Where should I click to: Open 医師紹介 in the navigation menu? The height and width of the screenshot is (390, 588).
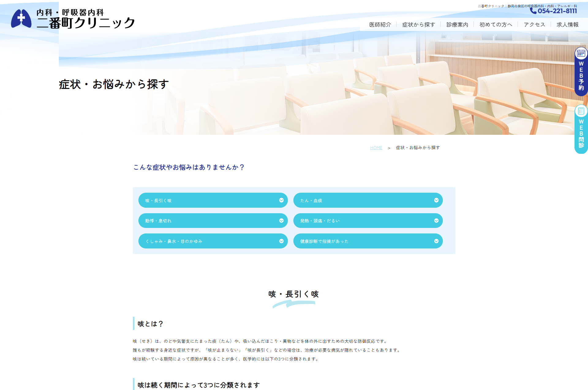click(380, 25)
